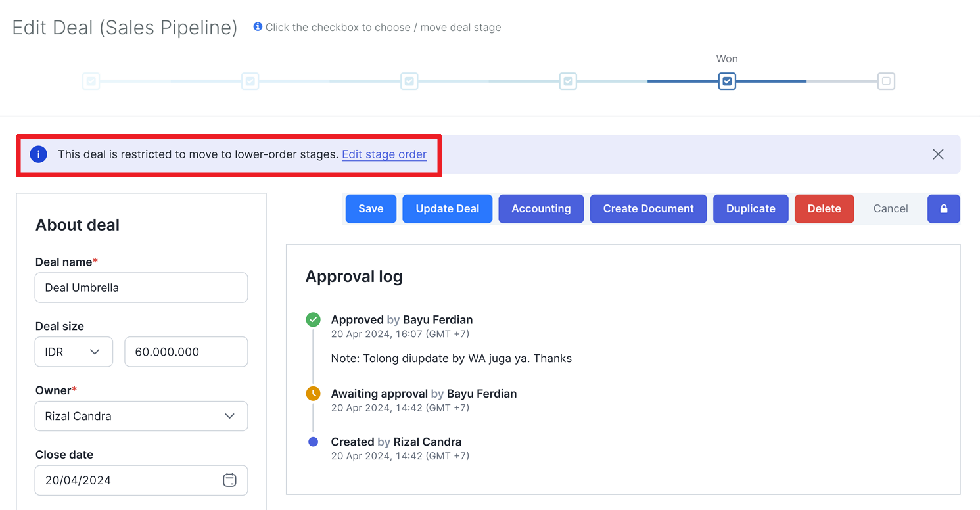Viewport: 980px width, 510px height.
Task: Click the 'About deal' heading
Action: (x=78, y=225)
